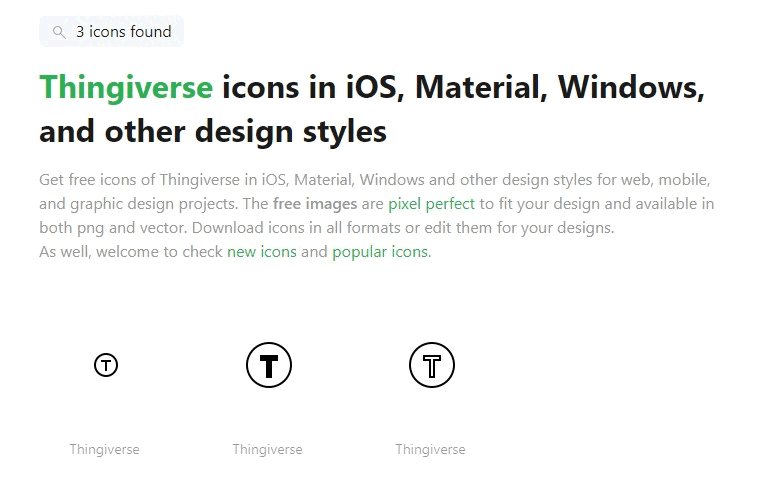Screen dimensions: 768x488
Task: Visit the 'popular icons' link
Action: pyautogui.click(x=380, y=252)
